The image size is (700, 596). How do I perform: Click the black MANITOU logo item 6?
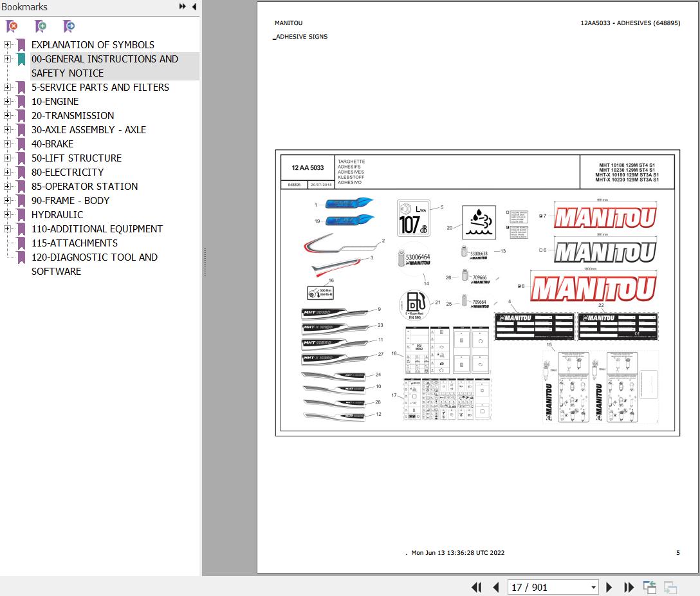(x=605, y=252)
